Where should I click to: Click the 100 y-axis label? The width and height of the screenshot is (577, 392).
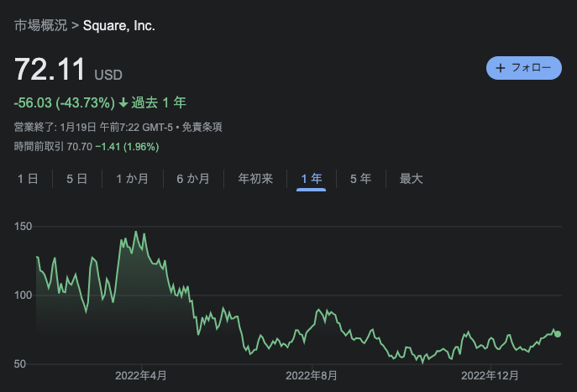pos(24,295)
